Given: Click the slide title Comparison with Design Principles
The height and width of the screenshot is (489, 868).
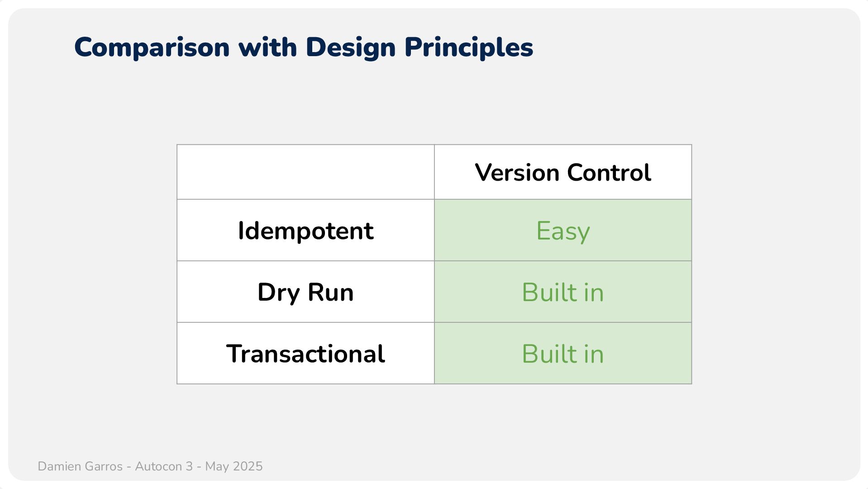Looking at the screenshot, I should point(304,48).
